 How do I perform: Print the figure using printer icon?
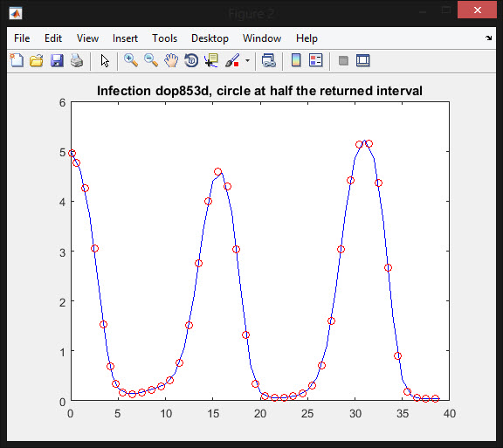click(x=77, y=60)
